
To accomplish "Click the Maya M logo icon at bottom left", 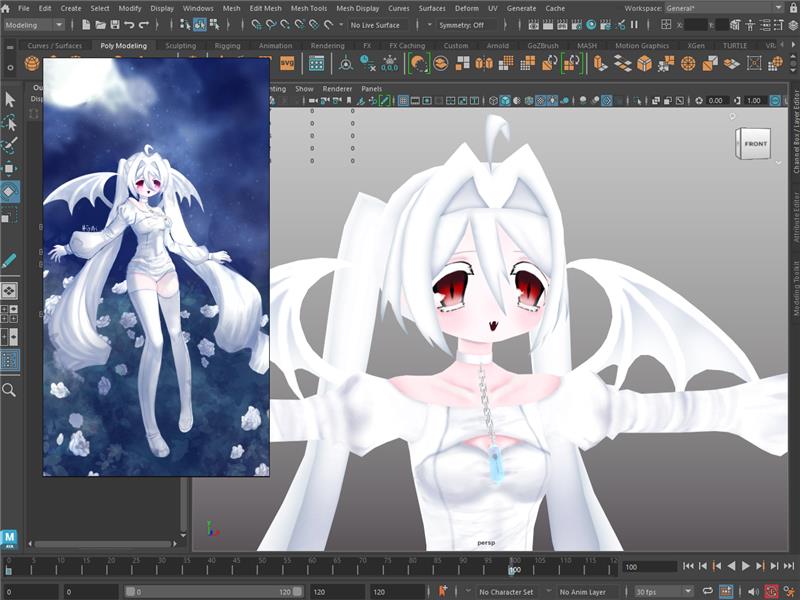I will pos(9,538).
